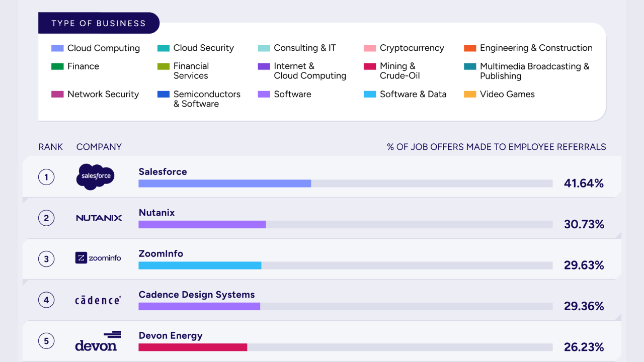The width and height of the screenshot is (644, 362).
Task: Click the Type of Business header tab
Action: pos(99,23)
